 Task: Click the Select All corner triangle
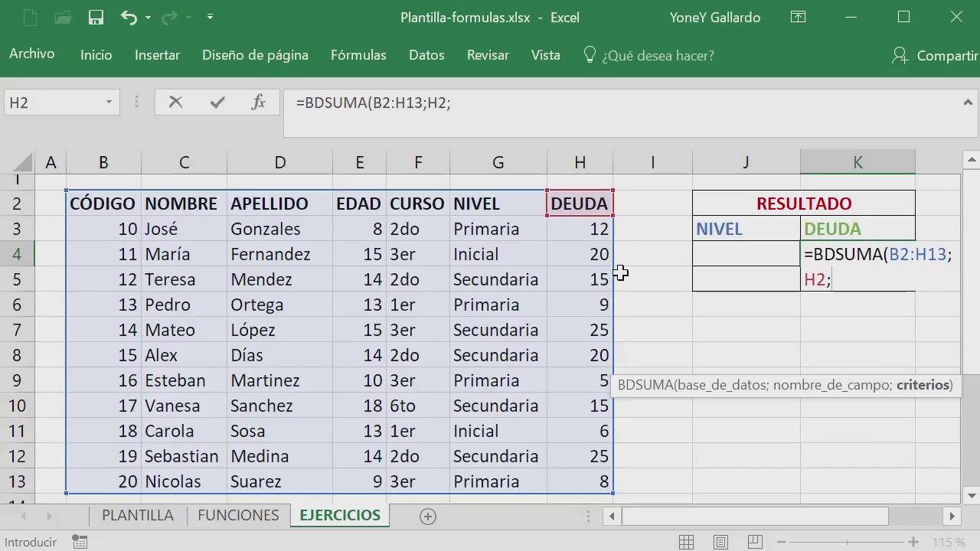click(23, 161)
